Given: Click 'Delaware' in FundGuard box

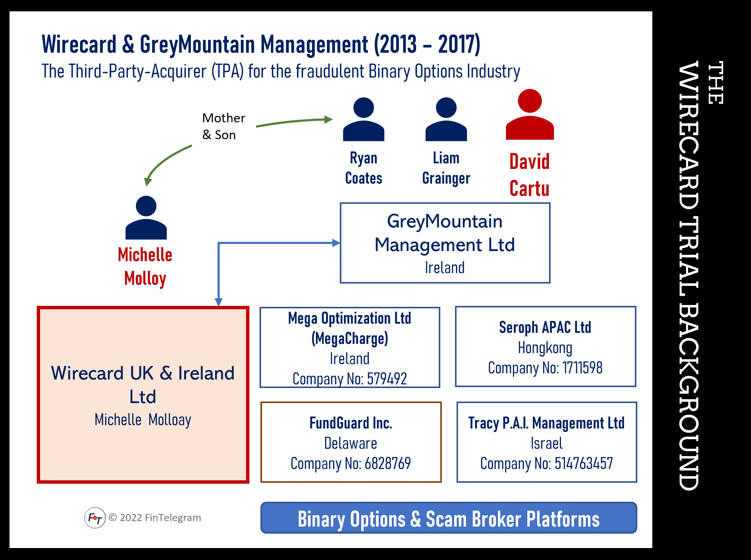Looking at the screenshot, I should [x=351, y=444].
